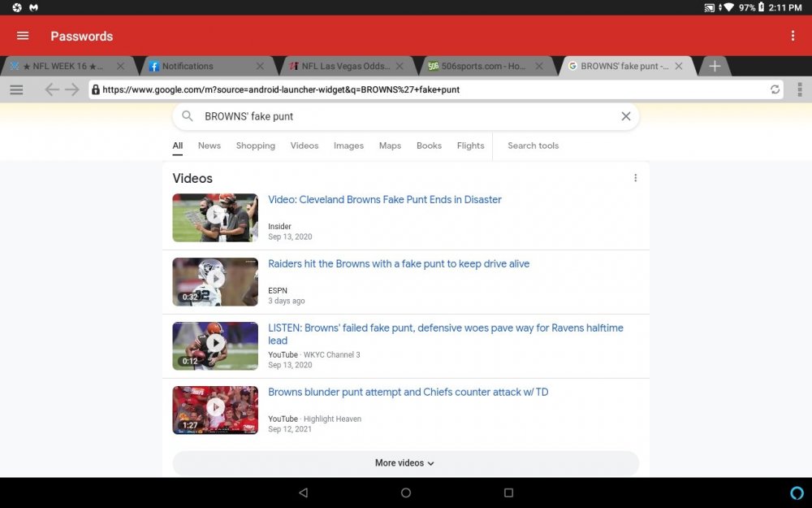Open the browser side menu next to back arrow
The height and width of the screenshot is (508, 812).
click(x=16, y=89)
